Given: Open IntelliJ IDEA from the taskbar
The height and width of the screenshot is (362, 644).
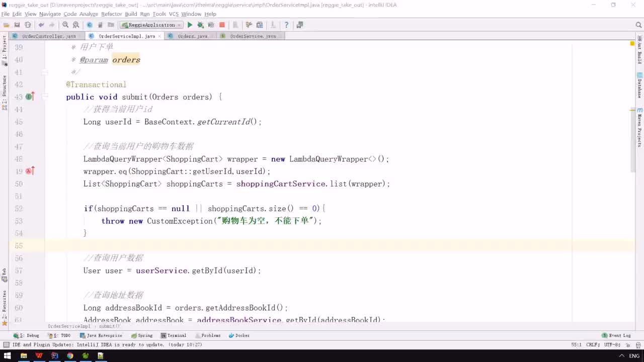Looking at the screenshot, I should [x=54, y=355].
